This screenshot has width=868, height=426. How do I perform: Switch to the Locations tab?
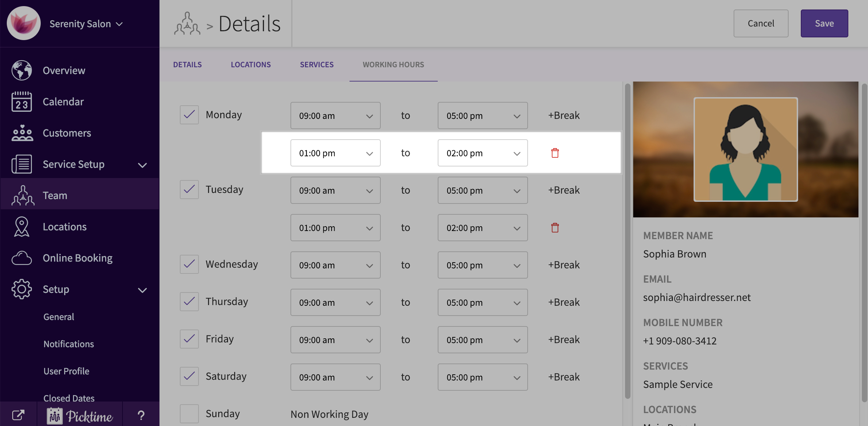(x=250, y=65)
